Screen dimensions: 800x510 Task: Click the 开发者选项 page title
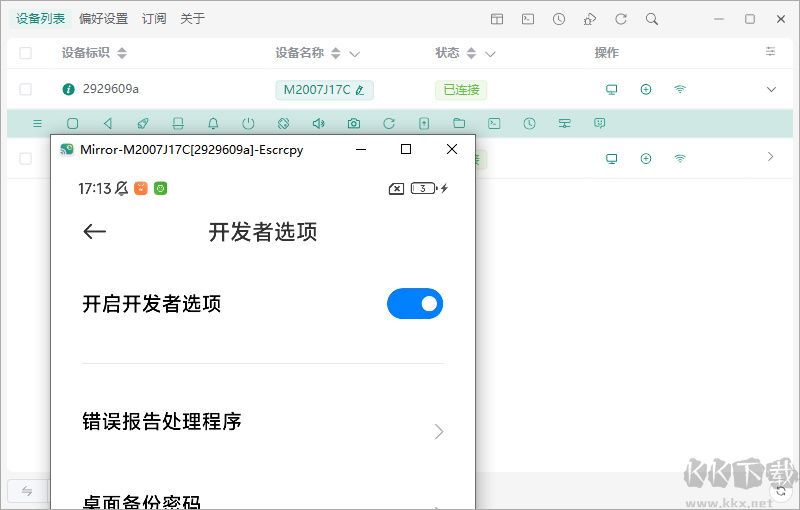[x=263, y=232]
